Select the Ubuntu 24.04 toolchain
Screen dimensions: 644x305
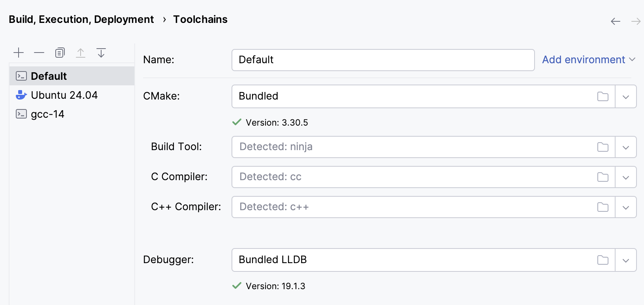pyautogui.click(x=64, y=95)
